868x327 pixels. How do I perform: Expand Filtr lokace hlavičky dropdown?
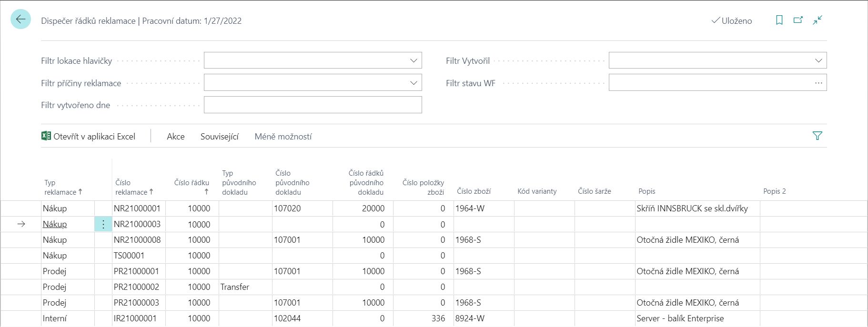[x=413, y=60]
